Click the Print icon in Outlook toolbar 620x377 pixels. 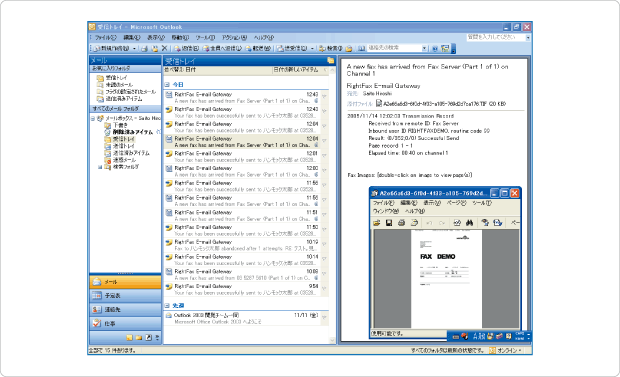(x=145, y=48)
